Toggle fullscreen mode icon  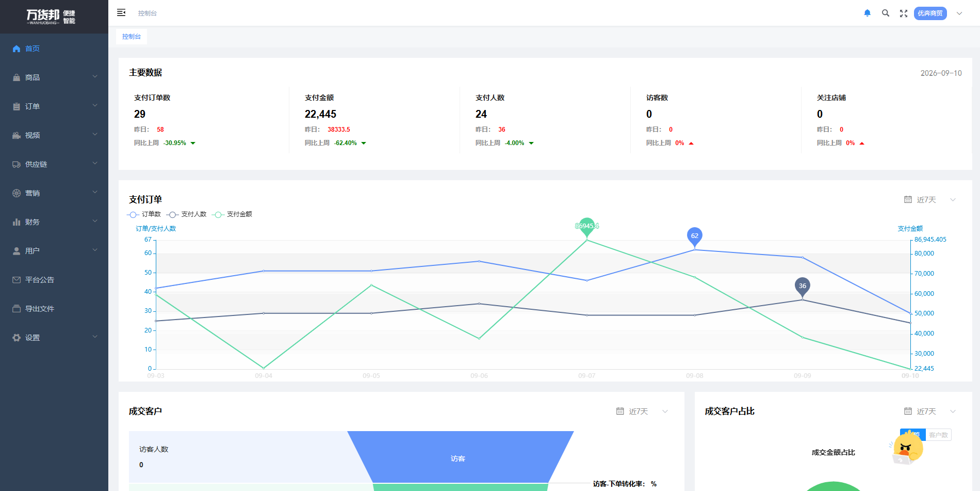point(904,13)
